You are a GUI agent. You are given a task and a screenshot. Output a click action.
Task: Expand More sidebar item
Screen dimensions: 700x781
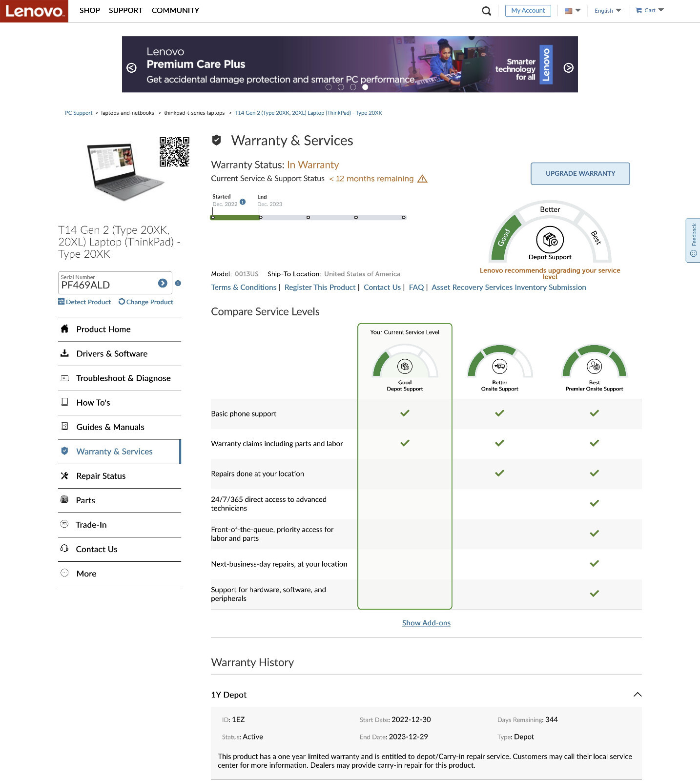pyautogui.click(x=120, y=574)
